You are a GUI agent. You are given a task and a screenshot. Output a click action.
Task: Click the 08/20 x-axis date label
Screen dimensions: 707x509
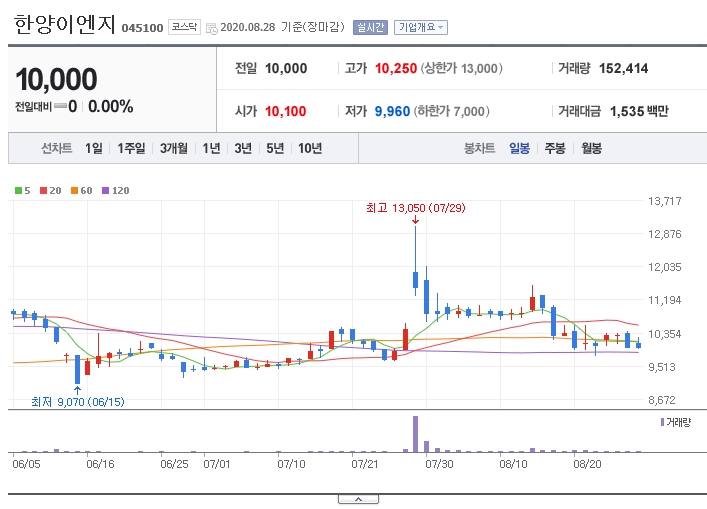click(587, 464)
